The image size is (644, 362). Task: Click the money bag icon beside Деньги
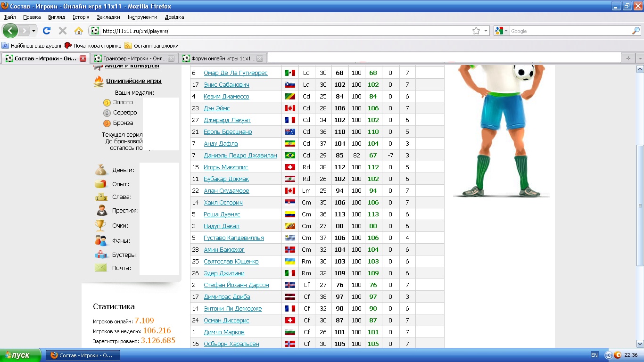[x=101, y=170]
